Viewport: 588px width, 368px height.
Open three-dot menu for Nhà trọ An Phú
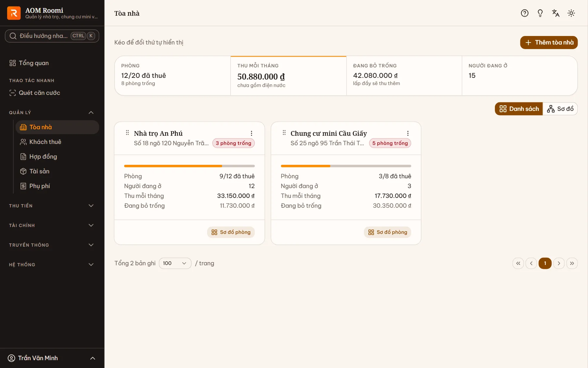point(252,133)
